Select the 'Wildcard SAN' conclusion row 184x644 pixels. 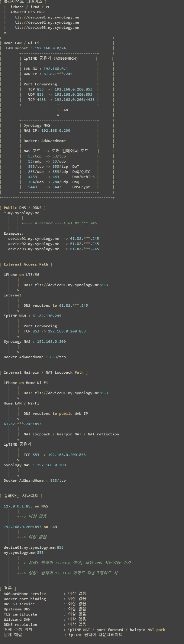pyautogui.click(x=45, y=619)
